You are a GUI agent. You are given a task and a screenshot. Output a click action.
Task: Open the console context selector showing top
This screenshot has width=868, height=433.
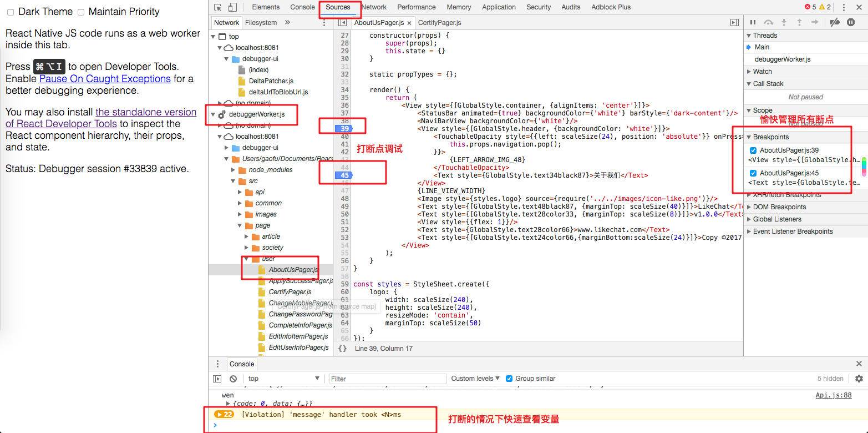click(x=284, y=379)
